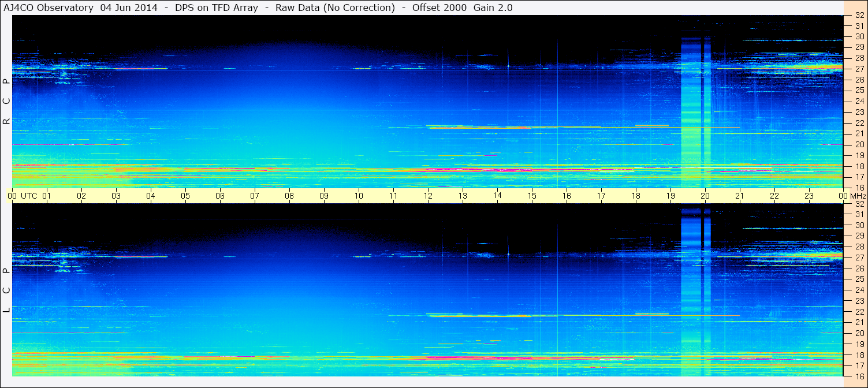The height and width of the screenshot is (388, 868).
Task: Click the 'AJ4CO Observatory' title text
Action: coord(49,8)
